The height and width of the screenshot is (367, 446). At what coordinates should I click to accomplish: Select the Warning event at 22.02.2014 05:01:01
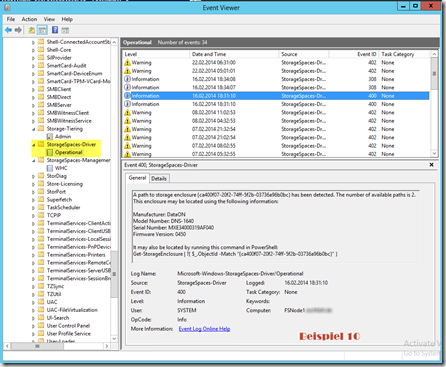(276, 71)
